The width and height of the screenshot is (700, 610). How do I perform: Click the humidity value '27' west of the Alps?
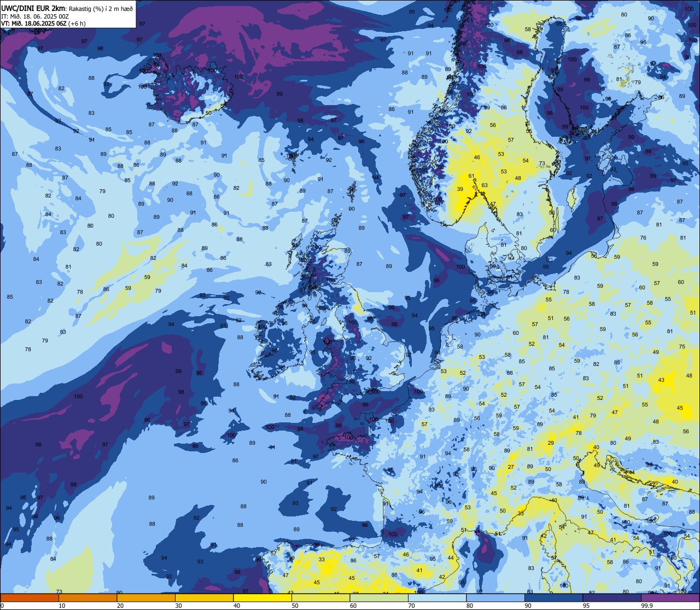511,467
